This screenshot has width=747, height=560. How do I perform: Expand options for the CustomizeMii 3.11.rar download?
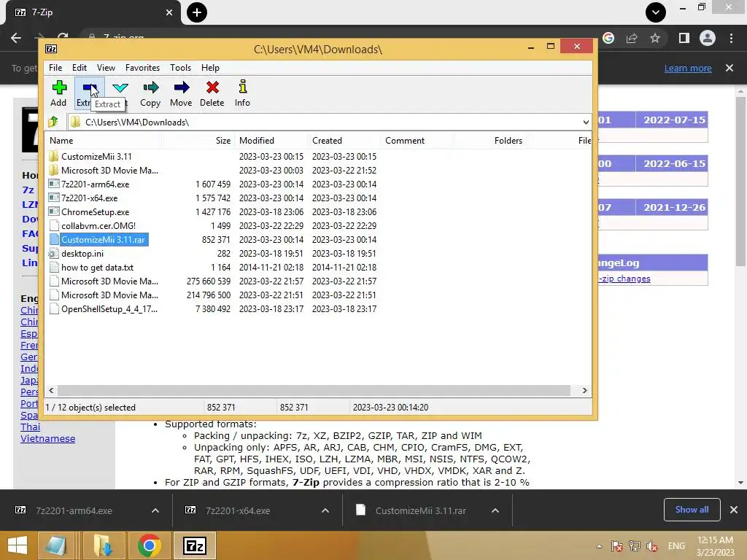[495, 510]
